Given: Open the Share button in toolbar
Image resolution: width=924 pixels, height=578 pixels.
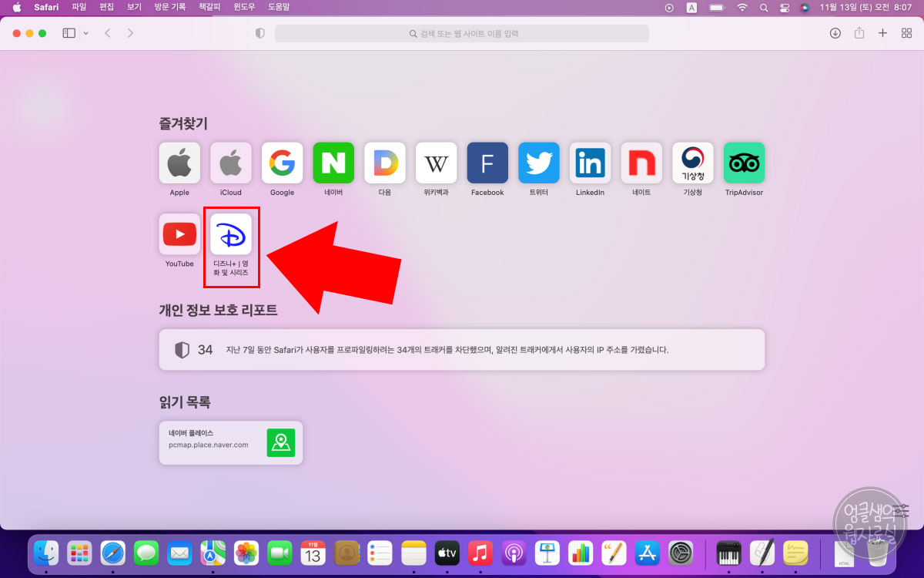Looking at the screenshot, I should click(859, 33).
